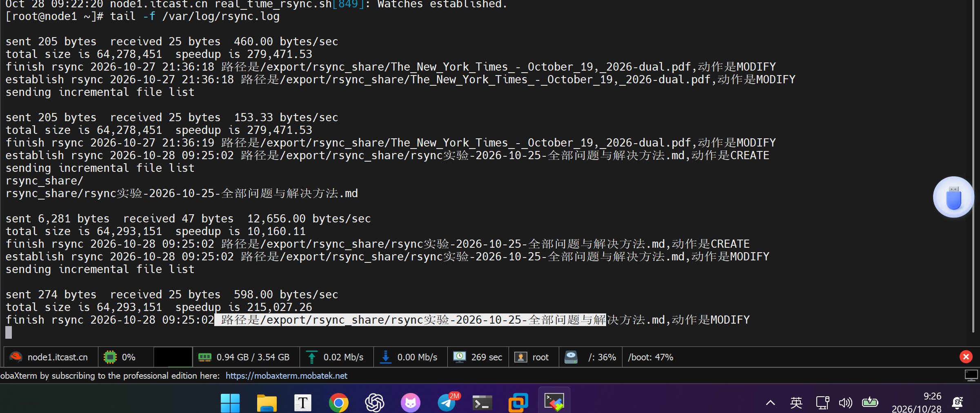Click the "tail -f /var/log/rsync.log" command line

[x=195, y=16]
